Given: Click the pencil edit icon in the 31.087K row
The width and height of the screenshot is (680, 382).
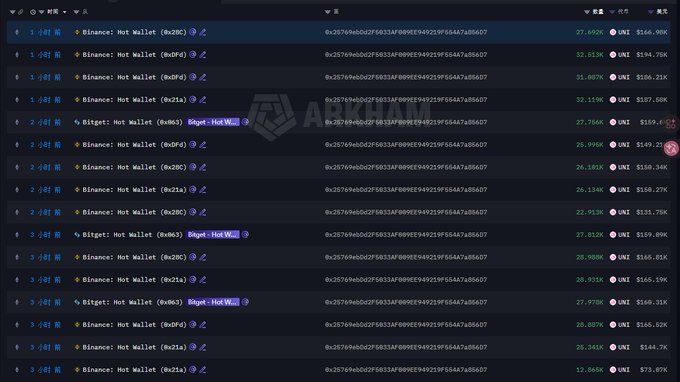Looking at the screenshot, I should (x=203, y=78).
